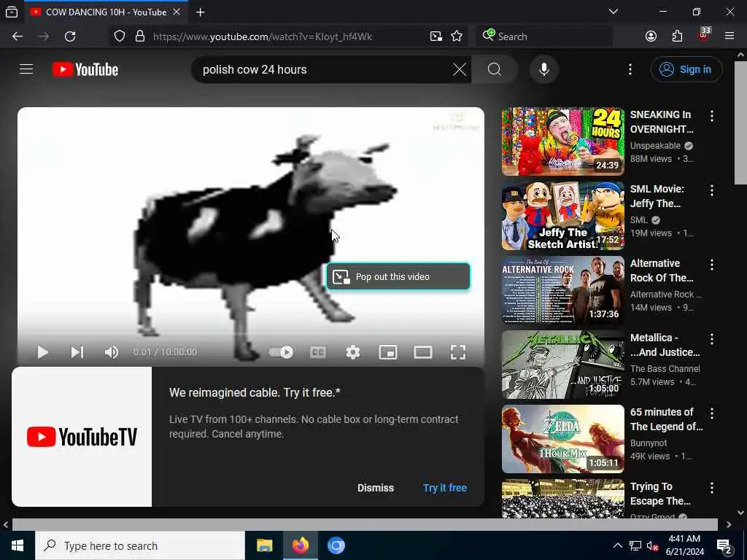Toggle closed captions button
Viewport: 747px width, 560px height.
[318, 352]
